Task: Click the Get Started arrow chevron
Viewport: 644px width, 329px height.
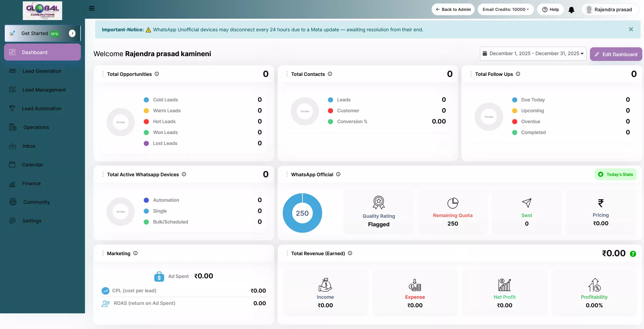Action: pos(72,33)
